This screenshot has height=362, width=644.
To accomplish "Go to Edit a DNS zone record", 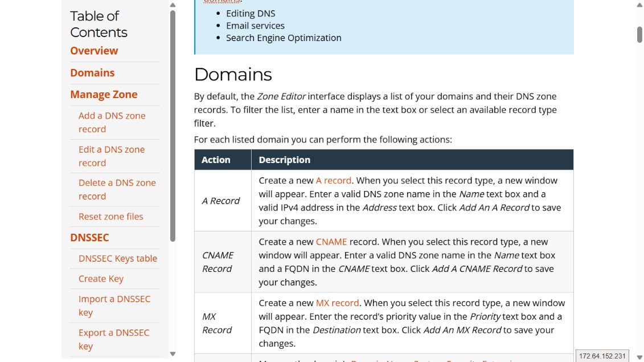I will coord(112,156).
